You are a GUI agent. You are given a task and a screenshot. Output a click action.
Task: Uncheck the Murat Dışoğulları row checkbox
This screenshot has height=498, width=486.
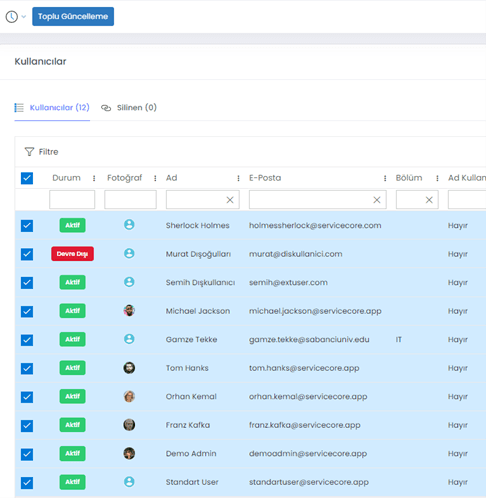coord(27,254)
